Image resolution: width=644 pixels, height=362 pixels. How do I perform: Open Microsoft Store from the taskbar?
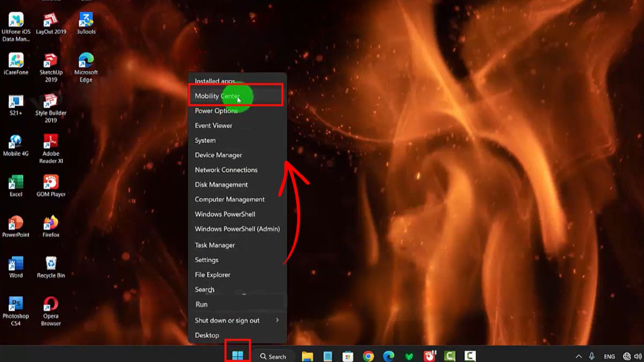(348, 356)
